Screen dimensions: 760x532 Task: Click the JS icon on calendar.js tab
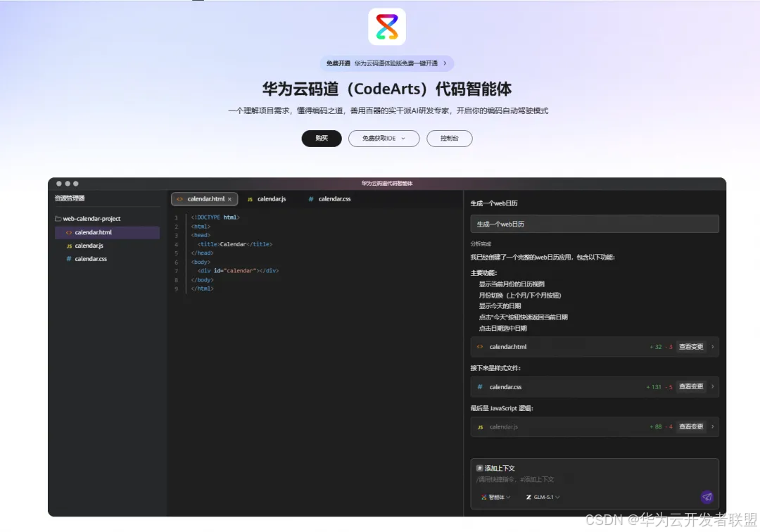250,199
